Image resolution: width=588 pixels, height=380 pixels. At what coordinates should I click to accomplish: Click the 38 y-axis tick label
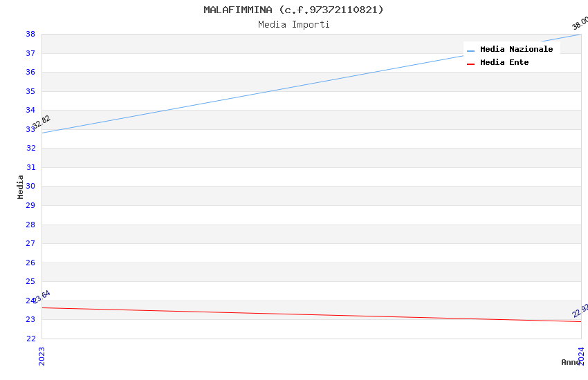tap(30, 34)
